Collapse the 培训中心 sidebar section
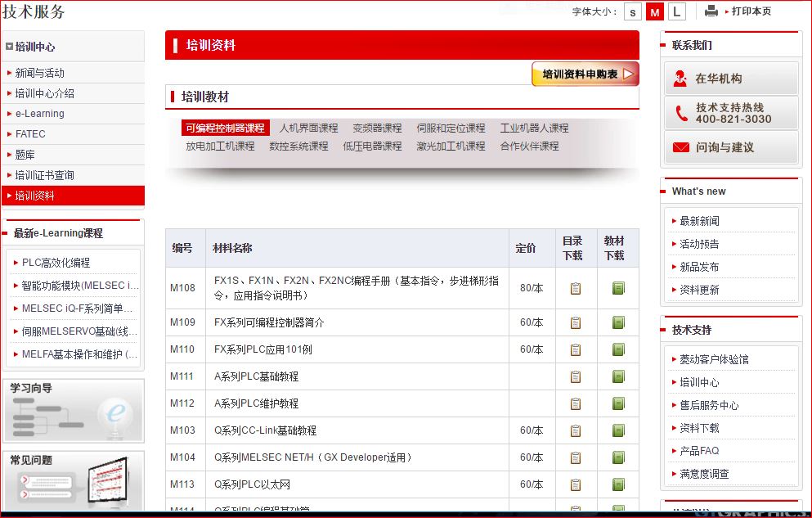The height and width of the screenshot is (518, 812). [9, 47]
